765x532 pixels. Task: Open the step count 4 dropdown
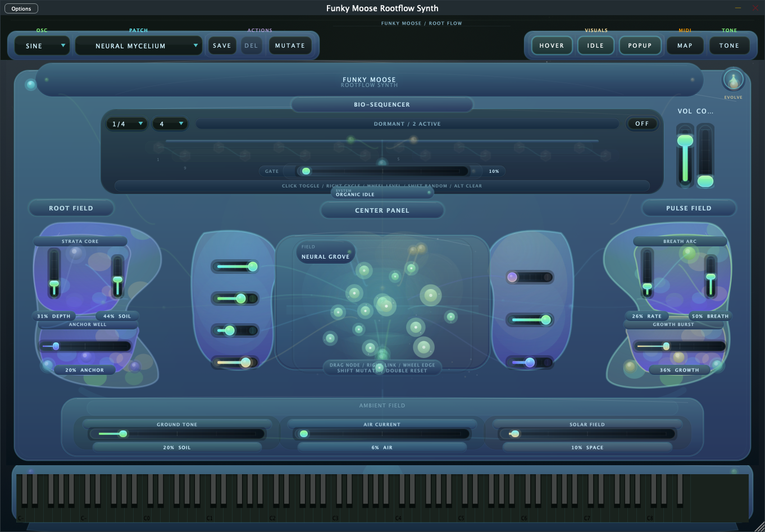170,123
